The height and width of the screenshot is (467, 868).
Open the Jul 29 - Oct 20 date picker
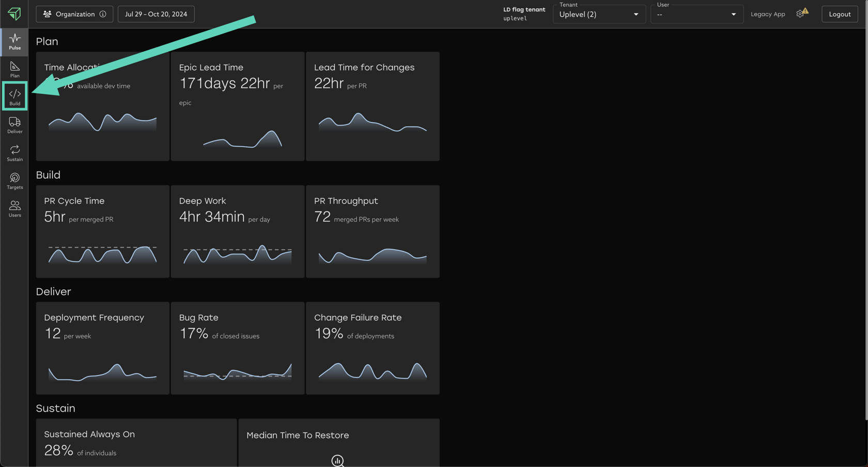point(156,14)
